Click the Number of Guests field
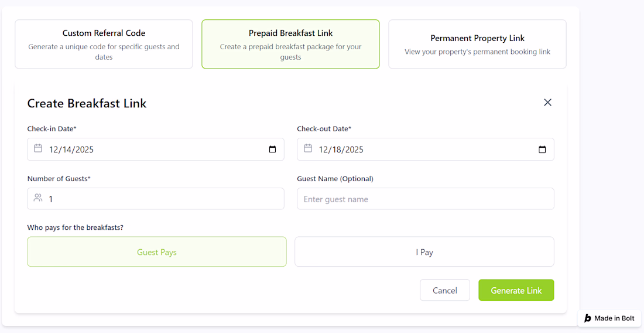This screenshot has height=333, width=644. (x=164, y=199)
